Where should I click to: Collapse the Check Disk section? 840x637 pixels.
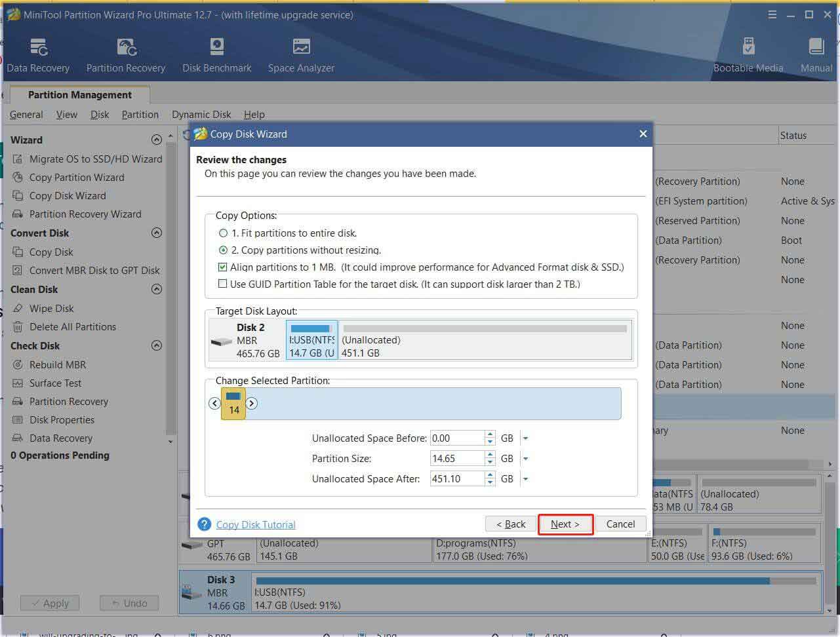tap(156, 345)
